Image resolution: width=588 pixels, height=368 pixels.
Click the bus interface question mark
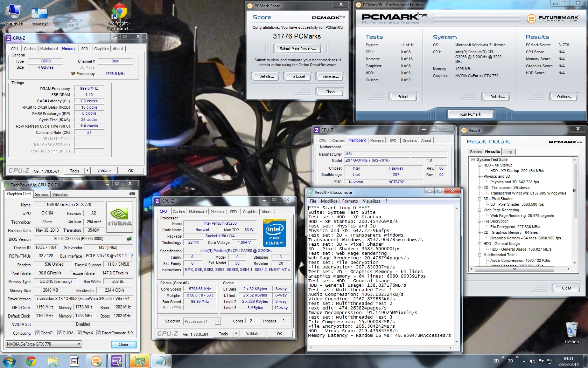click(132, 256)
